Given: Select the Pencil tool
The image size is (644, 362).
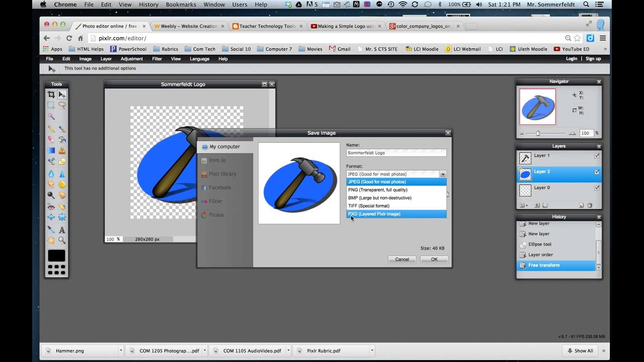Looking at the screenshot, I should [x=51, y=129].
